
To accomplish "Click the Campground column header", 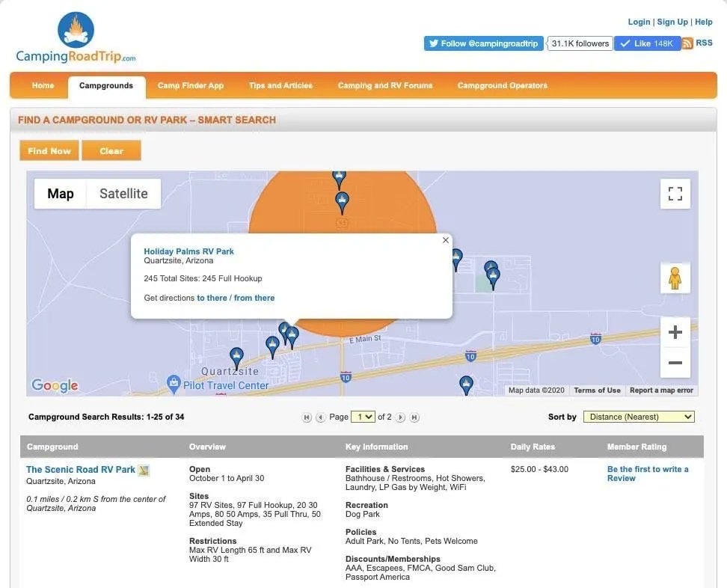I will 52,447.
